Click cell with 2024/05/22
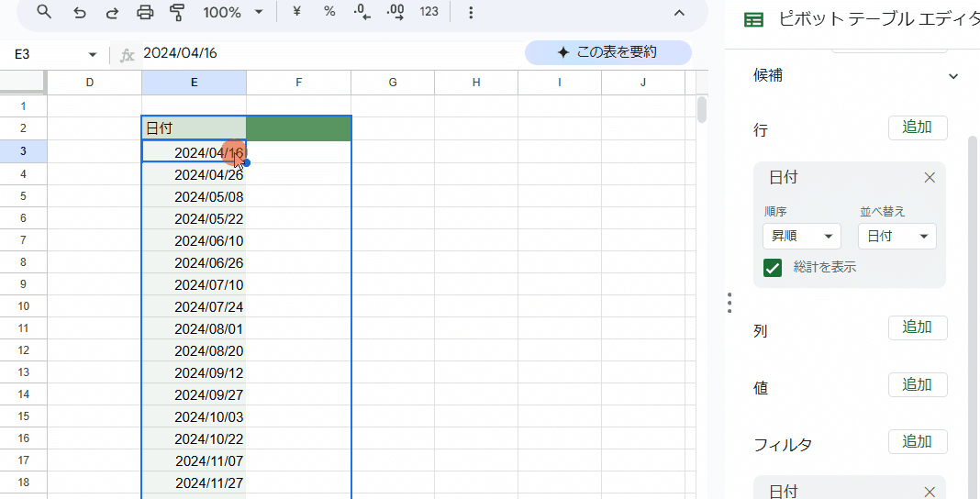The height and width of the screenshot is (499, 980). 195,218
